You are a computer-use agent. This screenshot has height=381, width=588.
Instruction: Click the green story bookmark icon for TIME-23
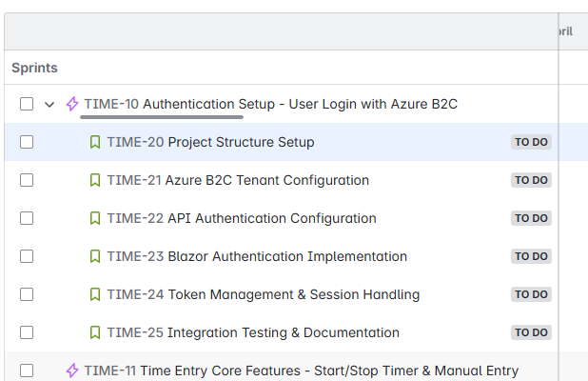pyautogui.click(x=95, y=256)
